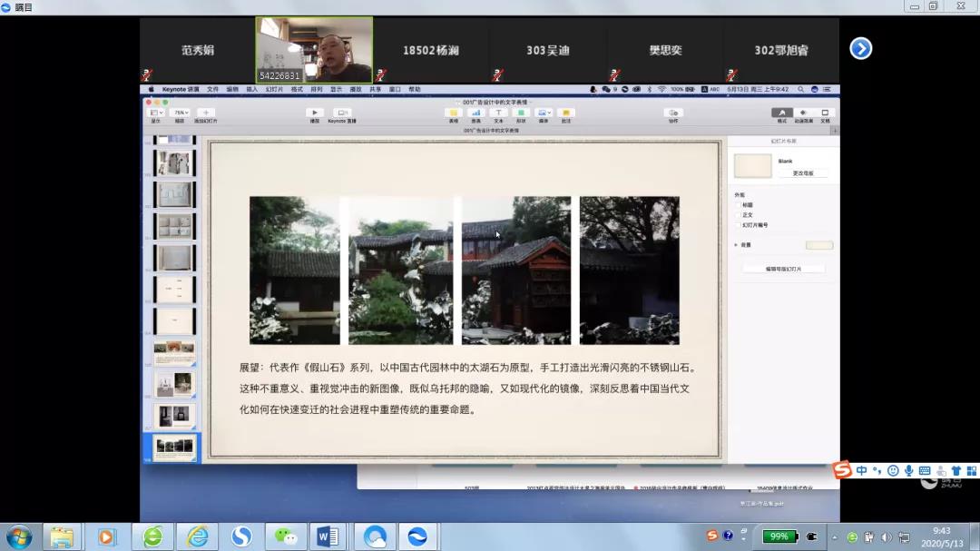Open the View (显示) toolbar dropdown
This screenshot has height=551, width=980.
pyautogui.click(x=156, y=113)
